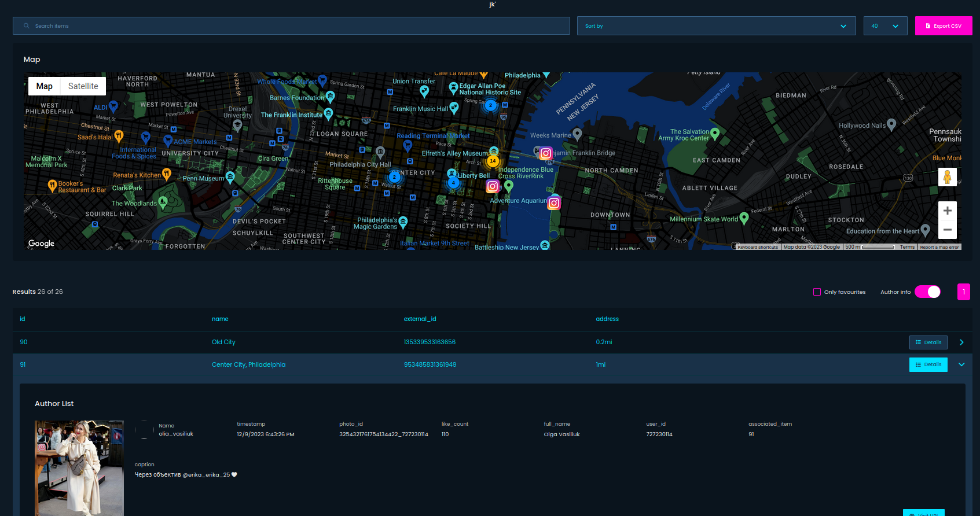980x516 pixels.
Task: Click the Franklin Music Hall pin
Action: (454, 108)
